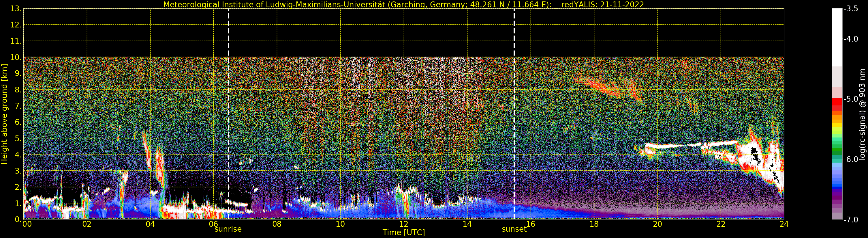Click the height tick label '5.'
This screenshot has height=238, width=868.
click(x=18, y=138)
